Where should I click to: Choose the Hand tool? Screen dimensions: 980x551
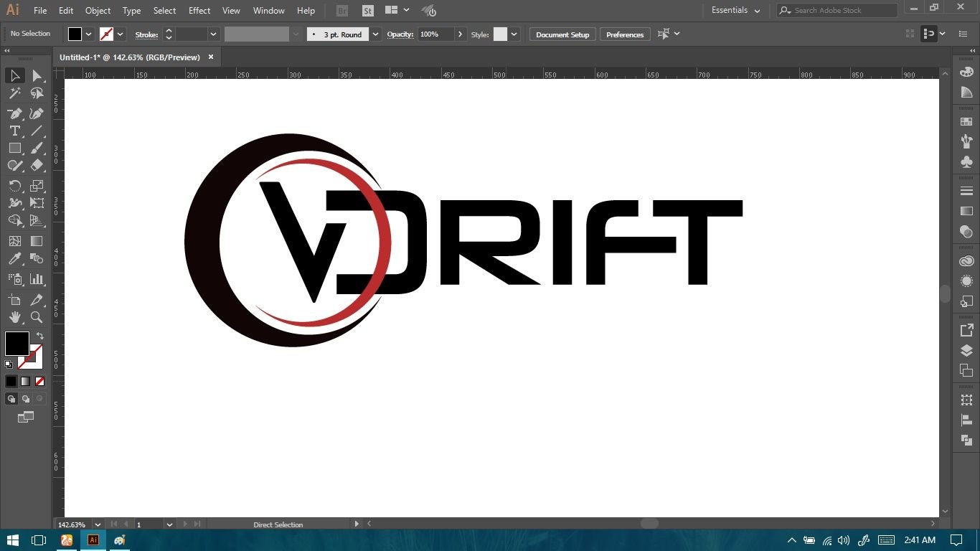[14, 317]
